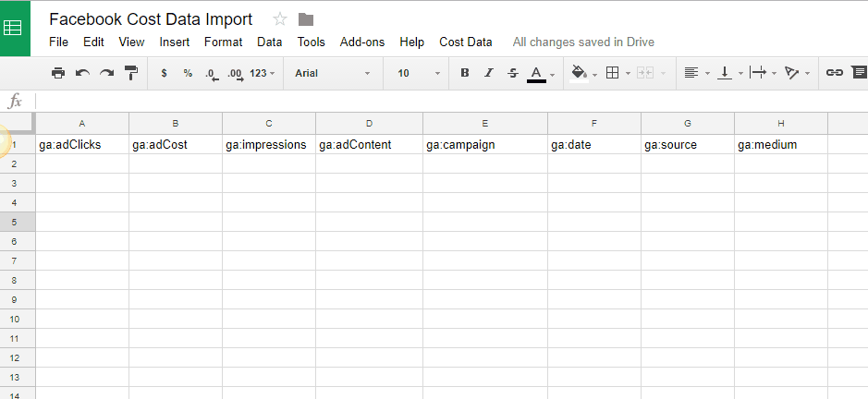
Task: Open the Add-ons menu
Action: 362,42
